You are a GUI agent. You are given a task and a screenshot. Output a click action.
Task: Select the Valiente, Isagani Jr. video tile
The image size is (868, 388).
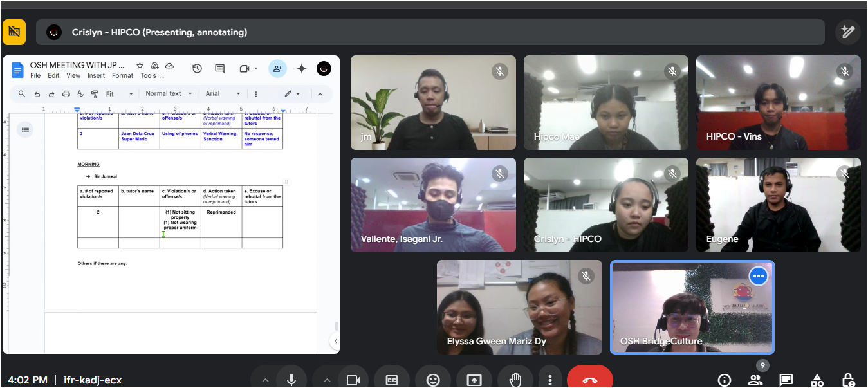click(433, 205)
